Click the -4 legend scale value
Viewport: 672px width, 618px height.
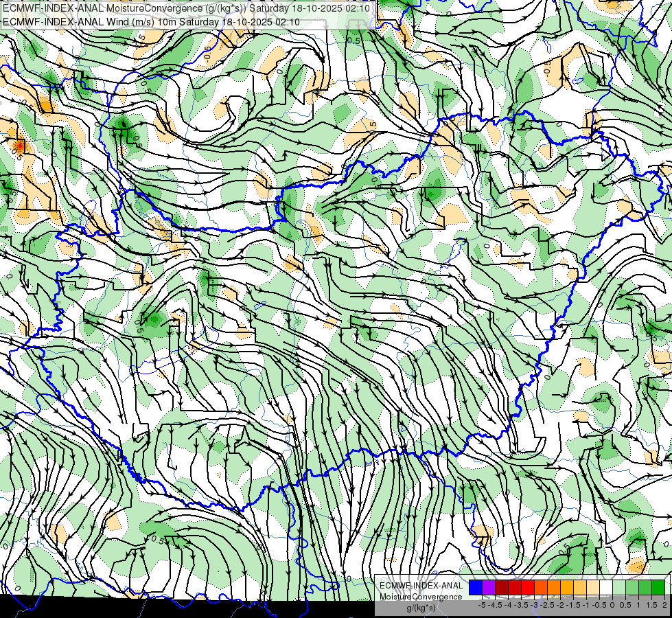coord(508,605)
